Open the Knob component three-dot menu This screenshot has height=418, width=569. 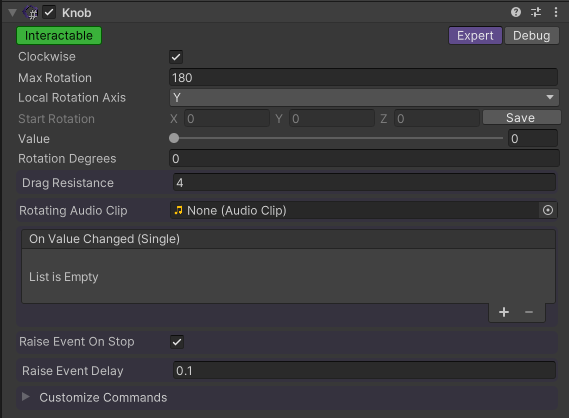tap(556, 13)
